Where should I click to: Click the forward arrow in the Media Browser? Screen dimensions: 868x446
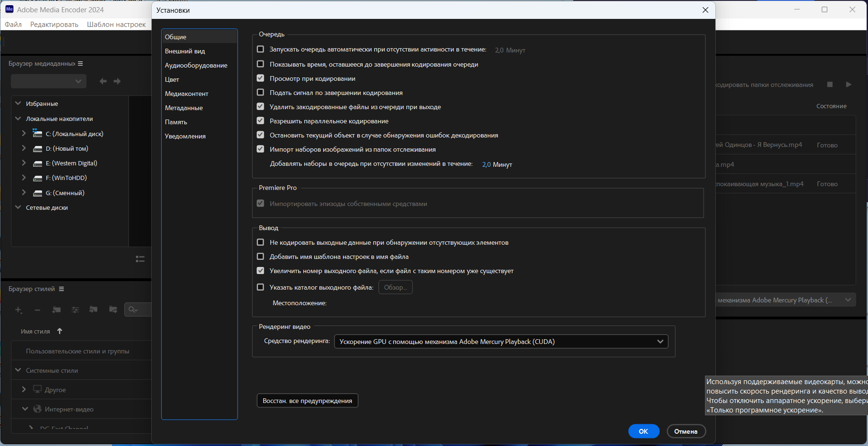[x=117, y=81]
